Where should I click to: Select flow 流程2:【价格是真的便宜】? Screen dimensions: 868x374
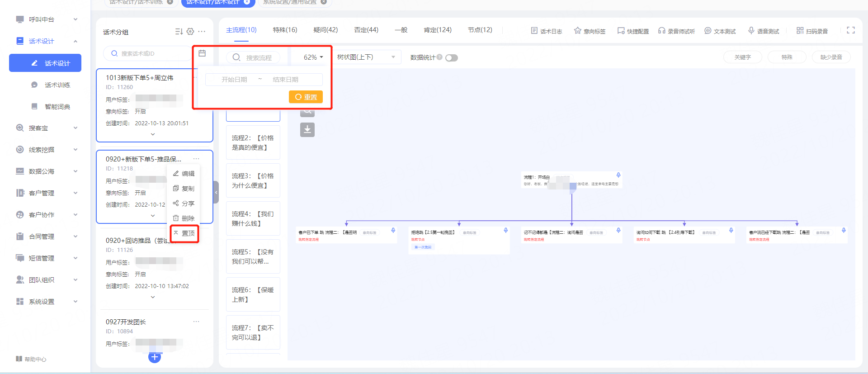pos(253,143)
